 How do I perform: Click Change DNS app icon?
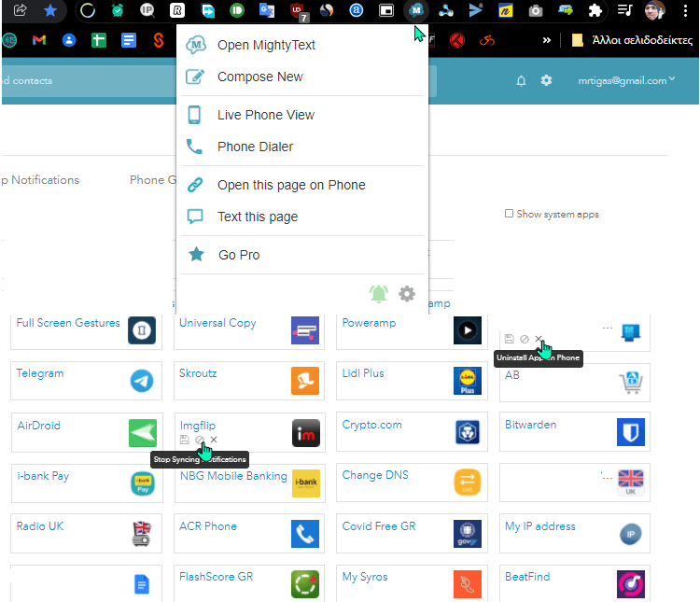coord(467,483)
